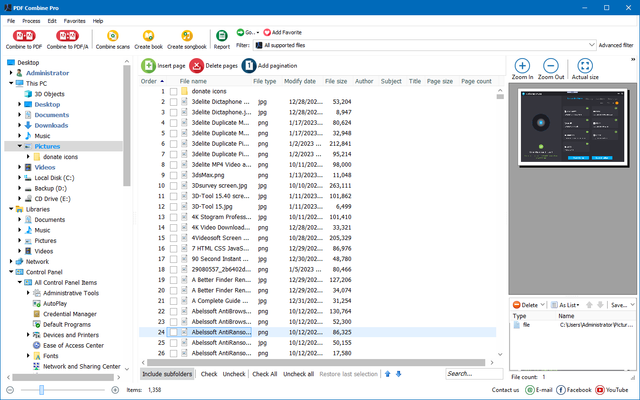Viewport: 640px width, 400px height.
Task: Click the Delete pages icon
Action: click(x=197, y=65)
